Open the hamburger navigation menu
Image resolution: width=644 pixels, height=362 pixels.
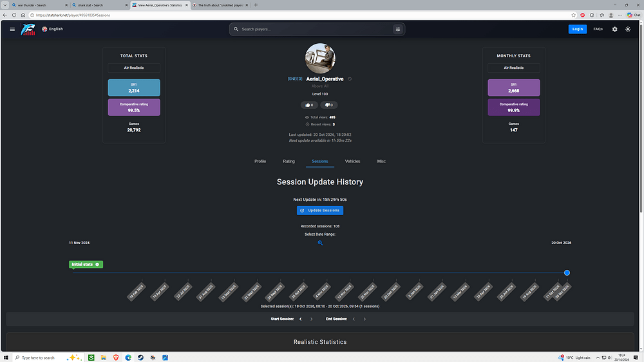click(12, 29)
